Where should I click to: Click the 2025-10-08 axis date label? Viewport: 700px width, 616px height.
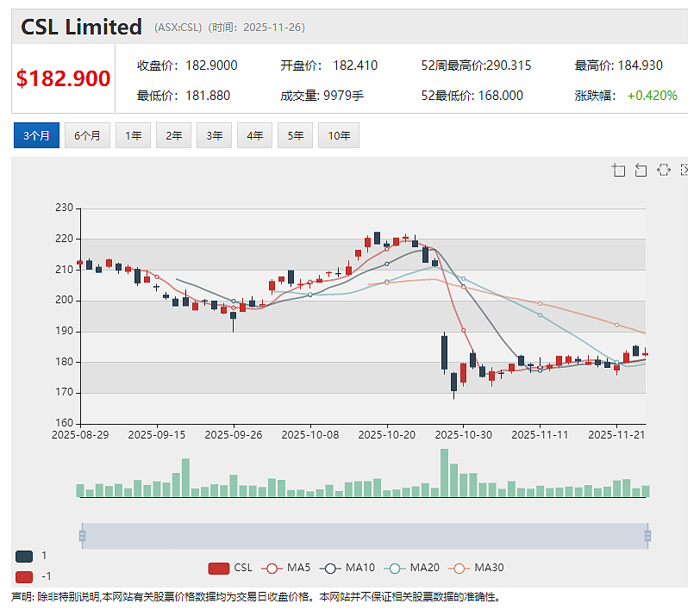coord(310,435)
